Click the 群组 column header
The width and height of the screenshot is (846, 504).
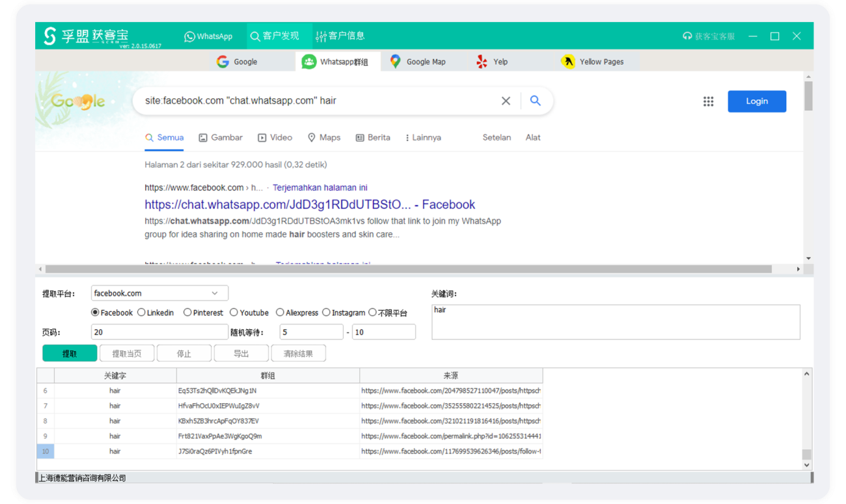tap(268, 376)
